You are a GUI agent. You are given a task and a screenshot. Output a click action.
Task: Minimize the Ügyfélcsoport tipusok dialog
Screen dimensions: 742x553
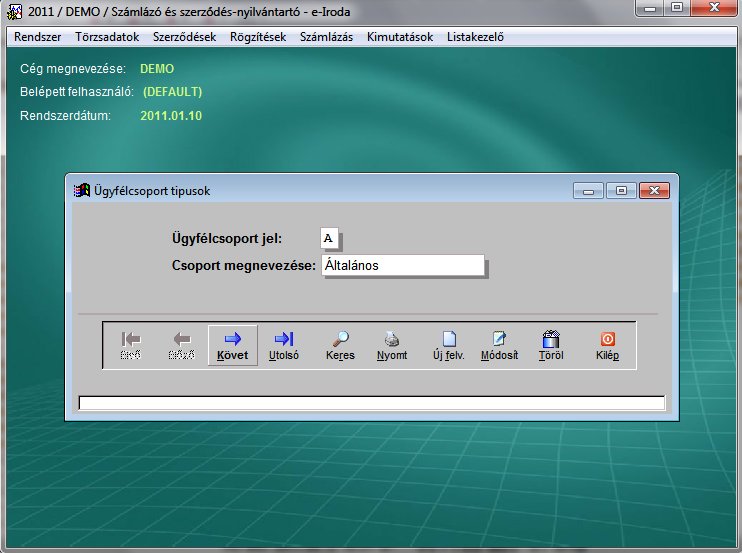click(587, 190)
